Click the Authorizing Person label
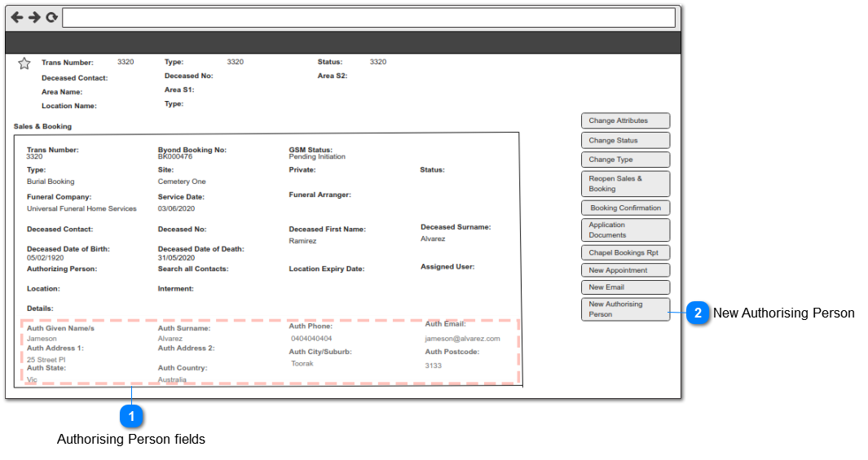Viewport: 868px width, 460px height. [x=61, y=269]
